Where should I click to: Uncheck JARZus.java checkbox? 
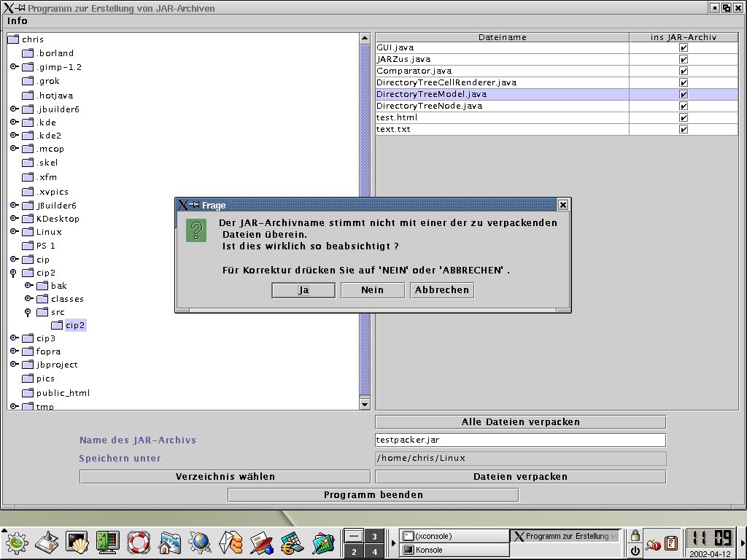click(684, 59)
